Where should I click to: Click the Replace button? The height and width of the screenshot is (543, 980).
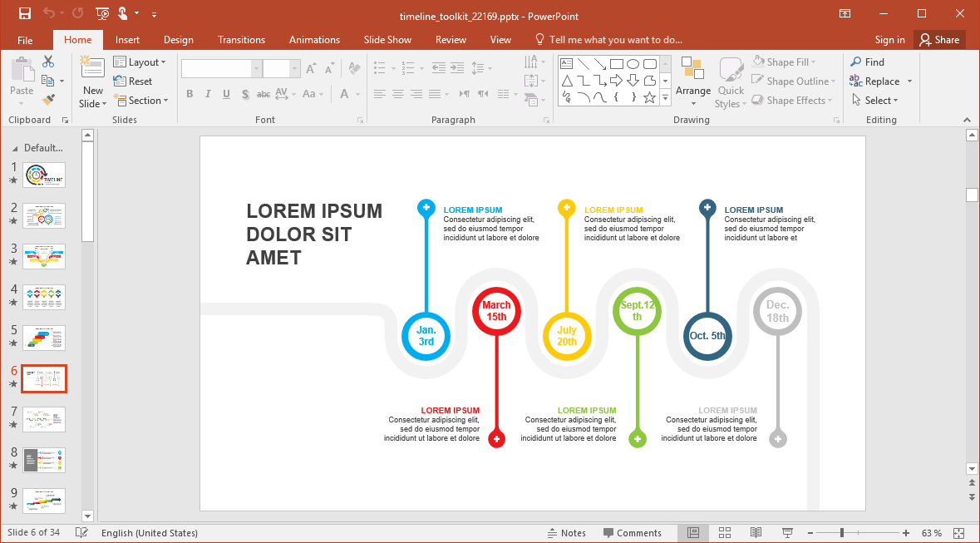coord(881,81)
